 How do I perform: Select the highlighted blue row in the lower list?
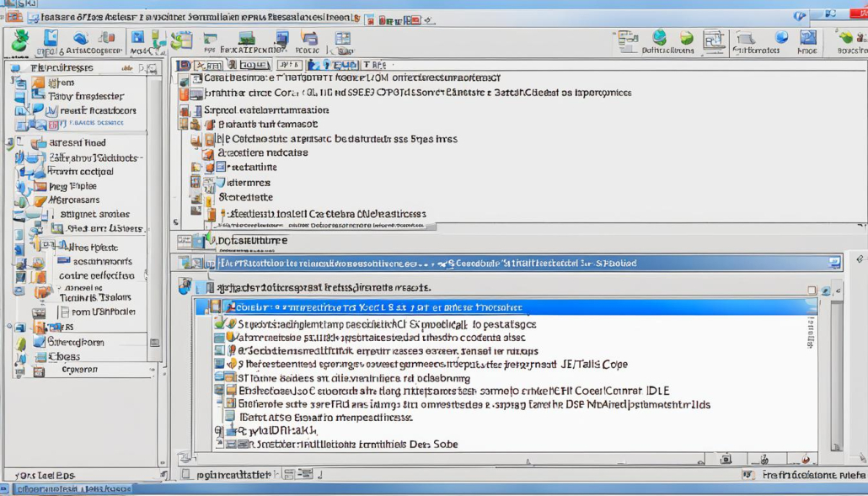[506, 307]
